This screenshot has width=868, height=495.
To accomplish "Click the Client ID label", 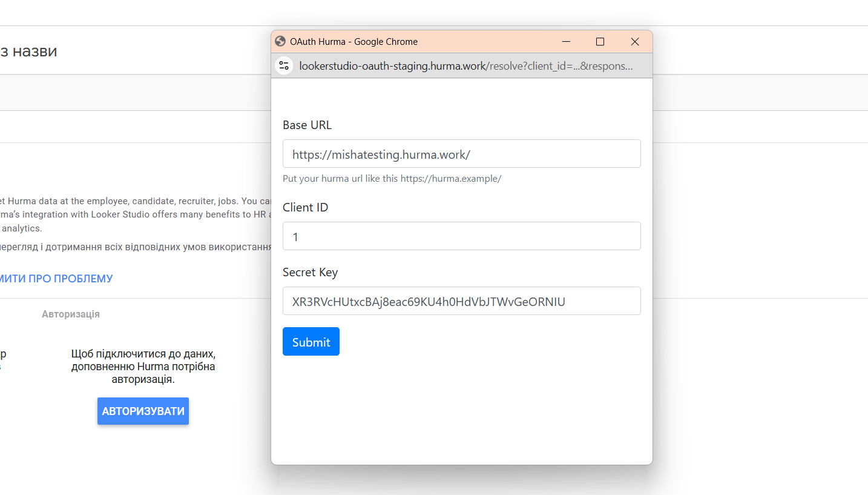I will coord(305,207).
